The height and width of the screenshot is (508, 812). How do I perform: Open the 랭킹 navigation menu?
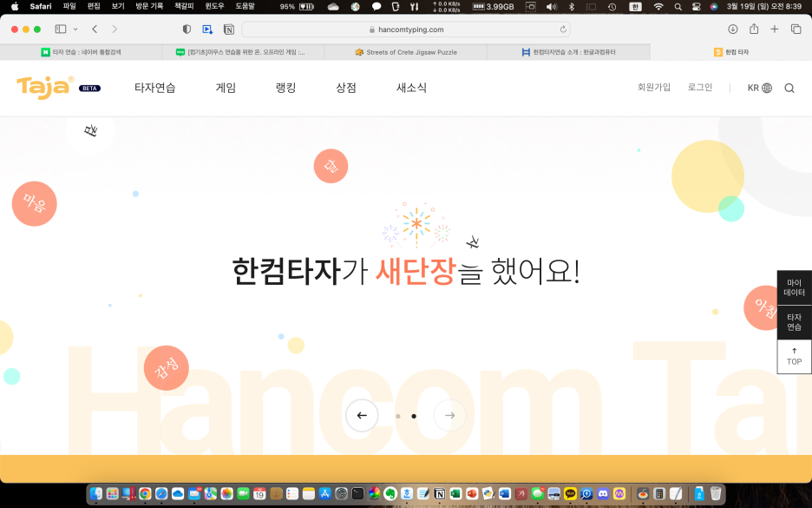286,88
